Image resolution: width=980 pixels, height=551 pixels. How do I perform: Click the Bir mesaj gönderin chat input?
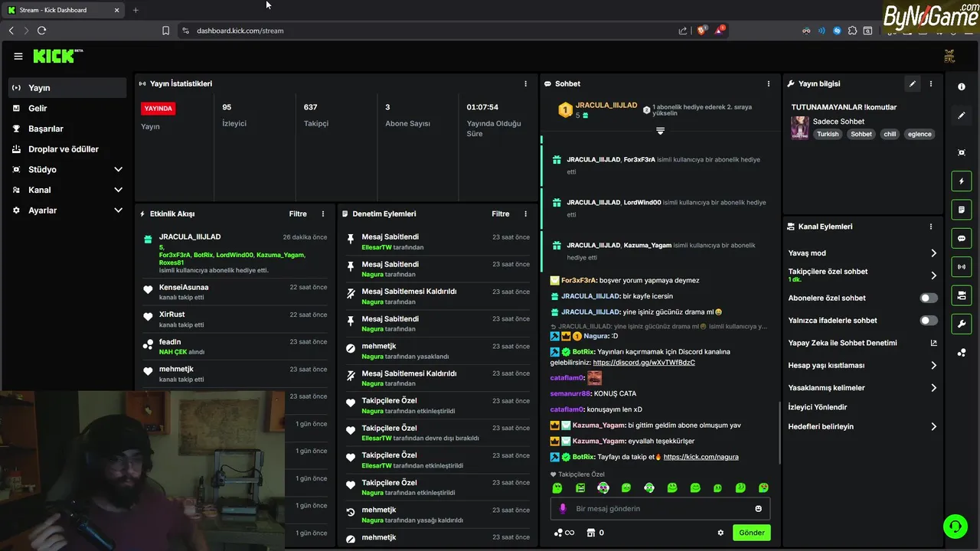click(660, 509)
